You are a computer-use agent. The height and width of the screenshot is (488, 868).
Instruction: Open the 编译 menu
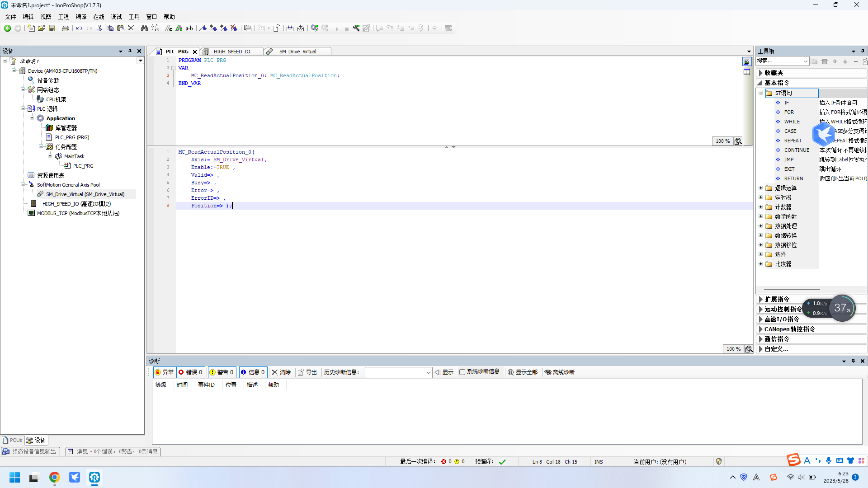81,17
